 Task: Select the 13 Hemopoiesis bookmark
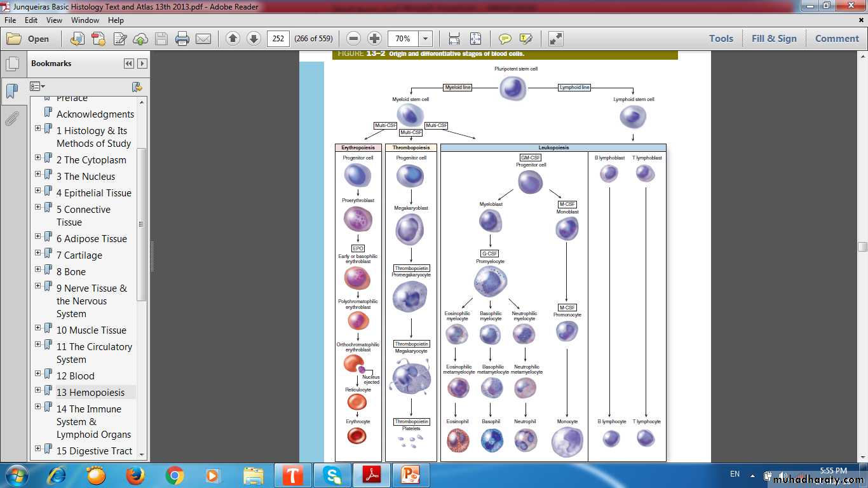pyautogui.click(x=90, y=393)
